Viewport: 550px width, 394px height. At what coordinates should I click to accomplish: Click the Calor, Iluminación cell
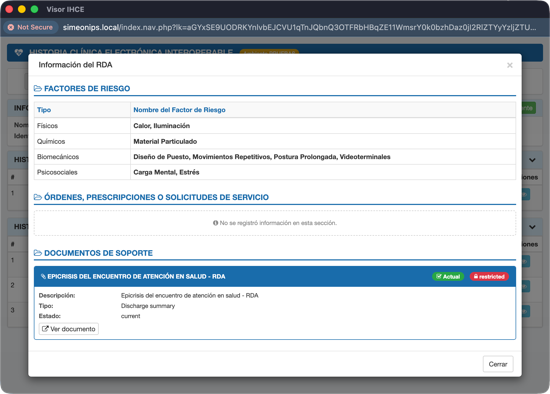point(323,126)
